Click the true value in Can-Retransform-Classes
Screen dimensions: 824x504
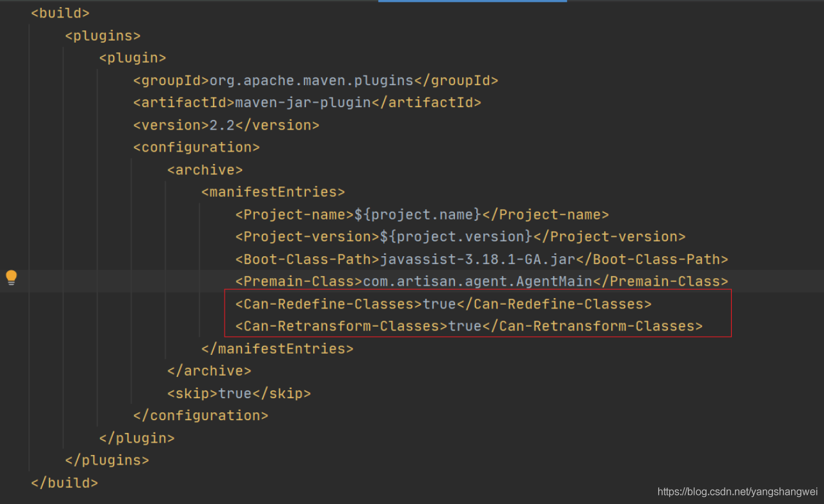coord(465,326)
